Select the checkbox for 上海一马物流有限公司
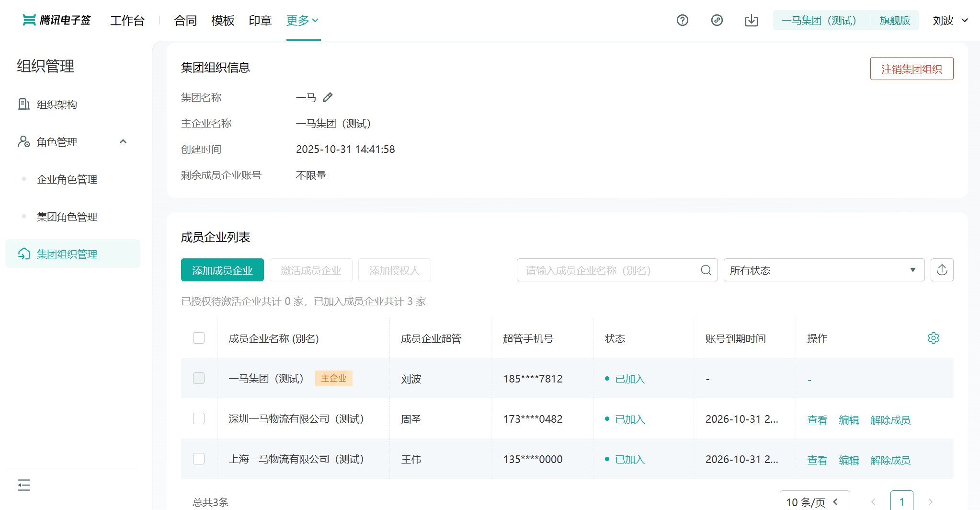The height and width of the screenshot is (510, 980). (199, 459)
